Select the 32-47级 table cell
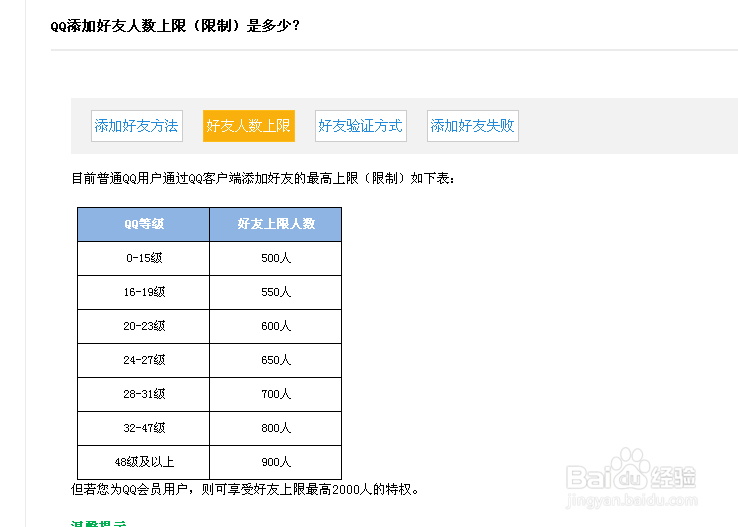 144,428
